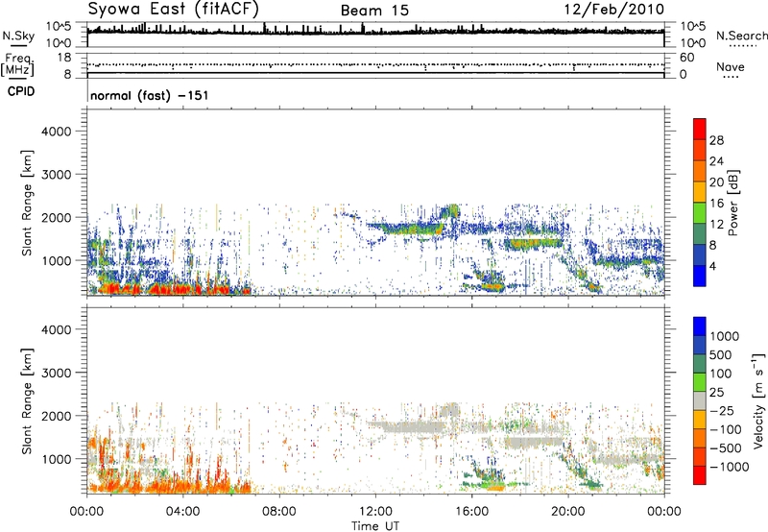768x532 pixels.
Task: Click the 'N.Sky' legend label
Action: tap(18, 36)
